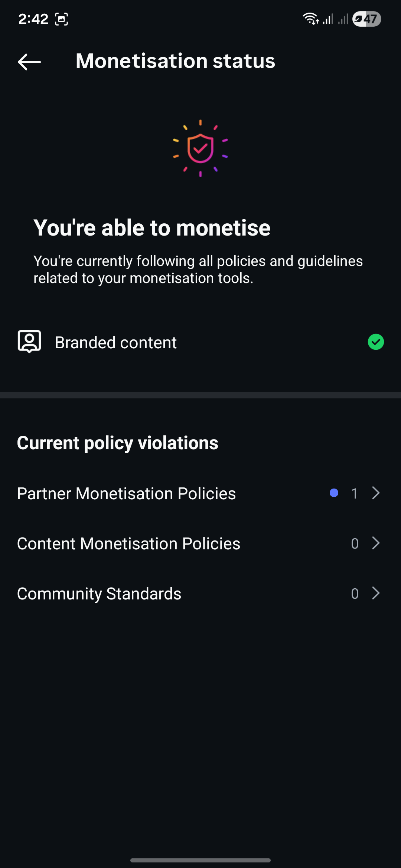401x868 pixels.
Task: Tap the screen capture icon in status bar
Action: (x=62, y=19)
